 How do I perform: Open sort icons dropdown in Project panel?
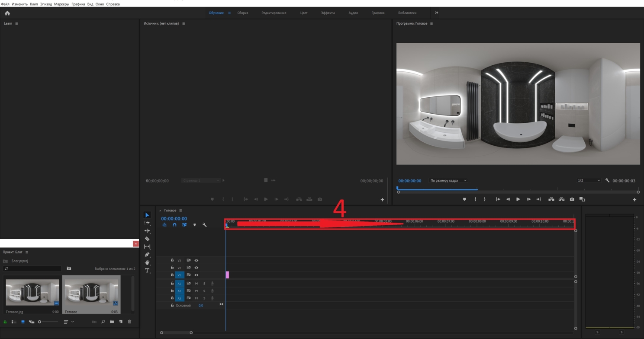pyautogui.click(x=69, y=322)
